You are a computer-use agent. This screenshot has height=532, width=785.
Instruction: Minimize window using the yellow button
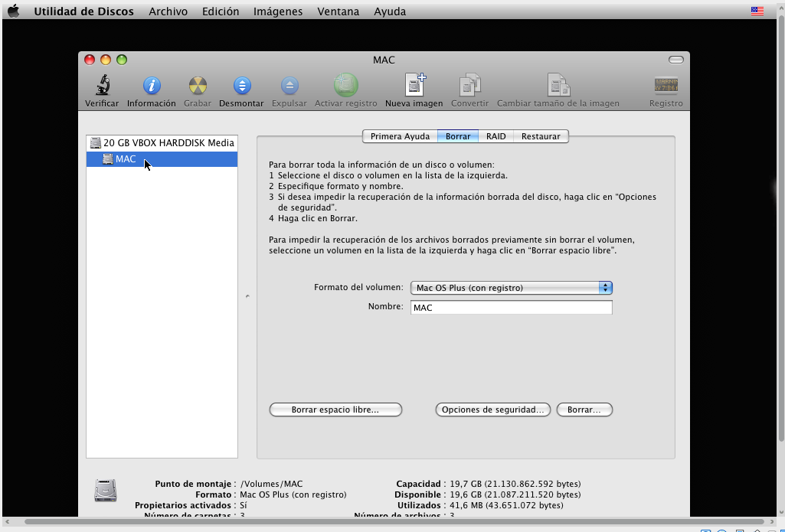(x=106, y=60)
